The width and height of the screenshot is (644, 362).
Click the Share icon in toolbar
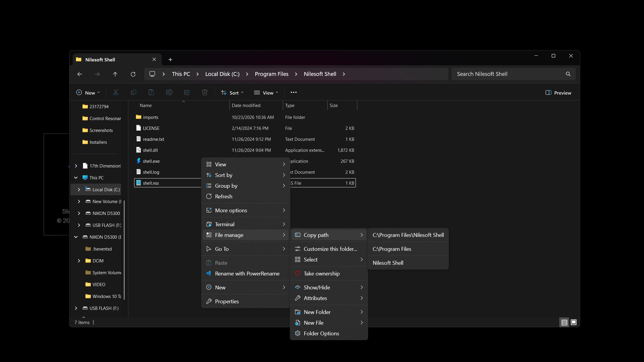[x=187, y=93]
